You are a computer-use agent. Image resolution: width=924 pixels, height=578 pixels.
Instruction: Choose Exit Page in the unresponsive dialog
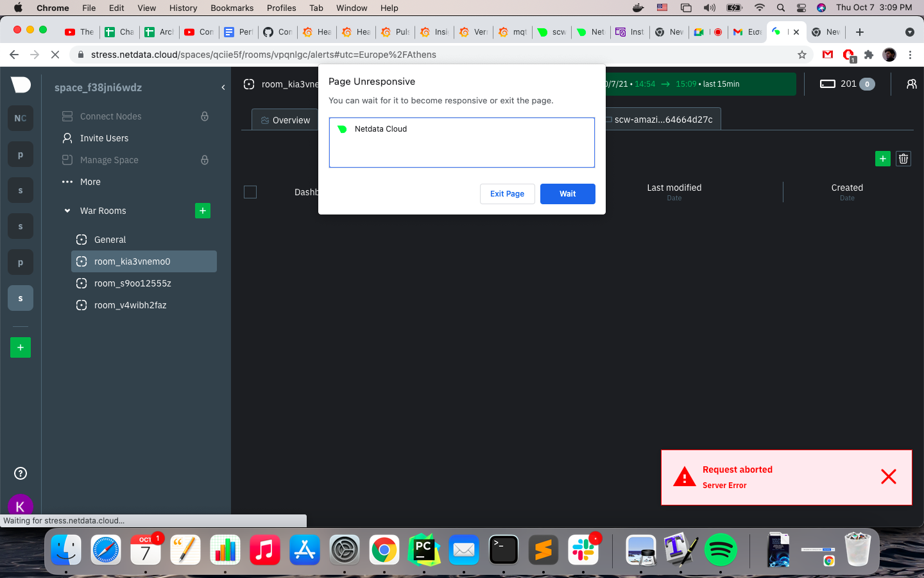pyautogui.click(x=507, y=194)
